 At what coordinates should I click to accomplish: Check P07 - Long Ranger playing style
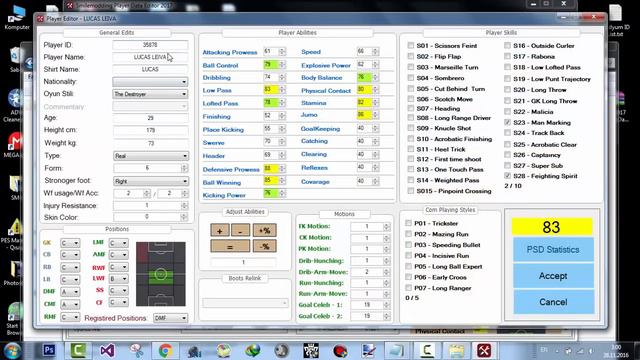[408, 288]
